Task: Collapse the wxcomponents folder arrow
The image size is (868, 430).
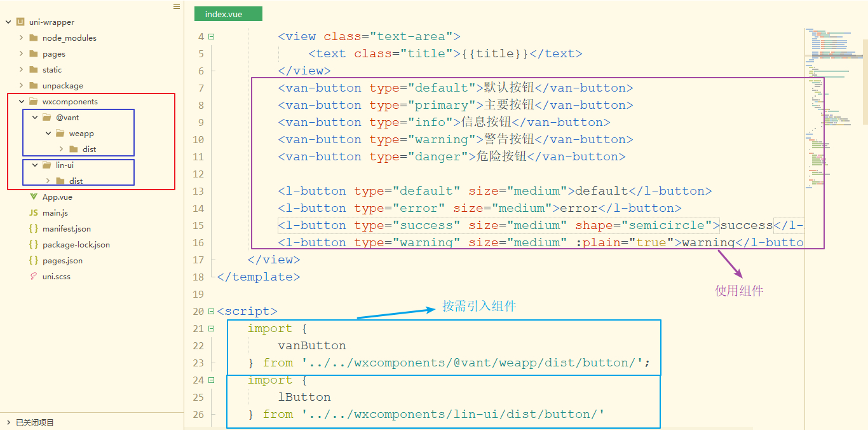Action: click(x=21, y=101)
